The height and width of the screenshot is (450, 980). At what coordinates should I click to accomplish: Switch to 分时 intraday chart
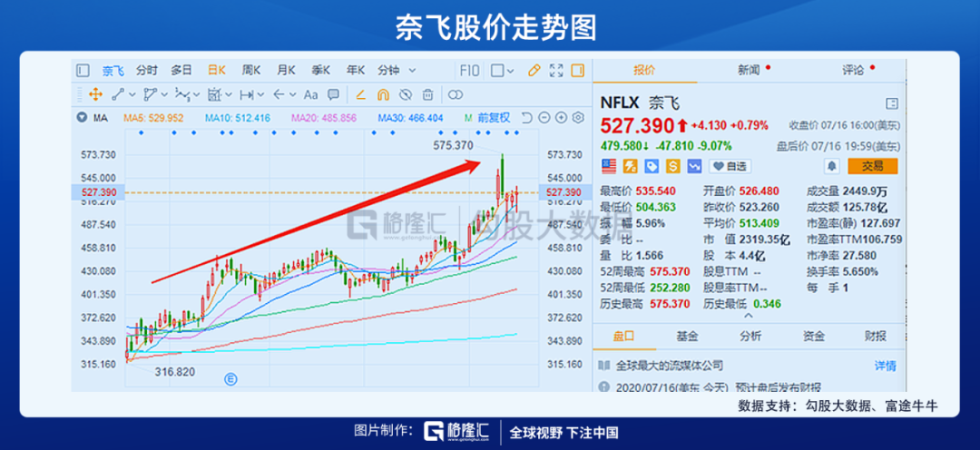147,71
